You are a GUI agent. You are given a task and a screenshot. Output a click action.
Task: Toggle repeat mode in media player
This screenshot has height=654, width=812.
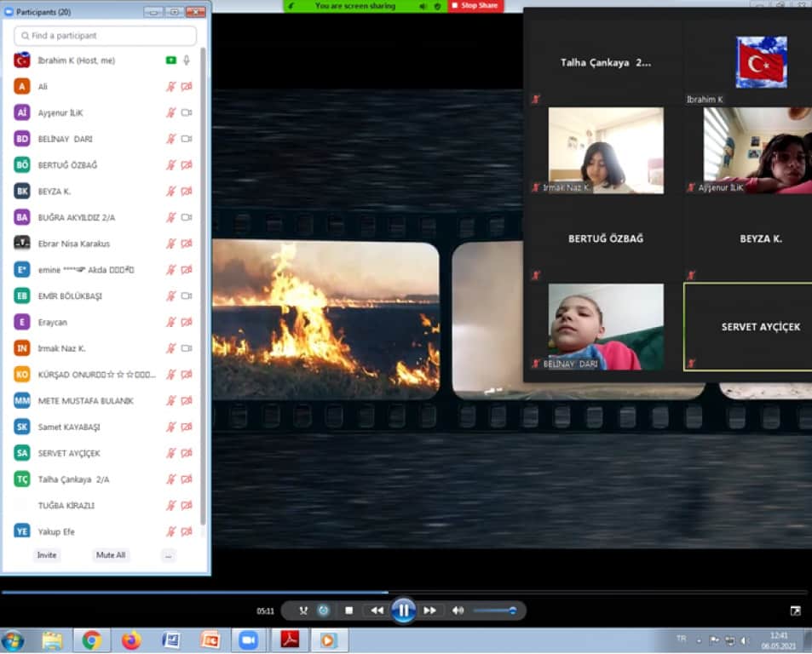(324, 611)
